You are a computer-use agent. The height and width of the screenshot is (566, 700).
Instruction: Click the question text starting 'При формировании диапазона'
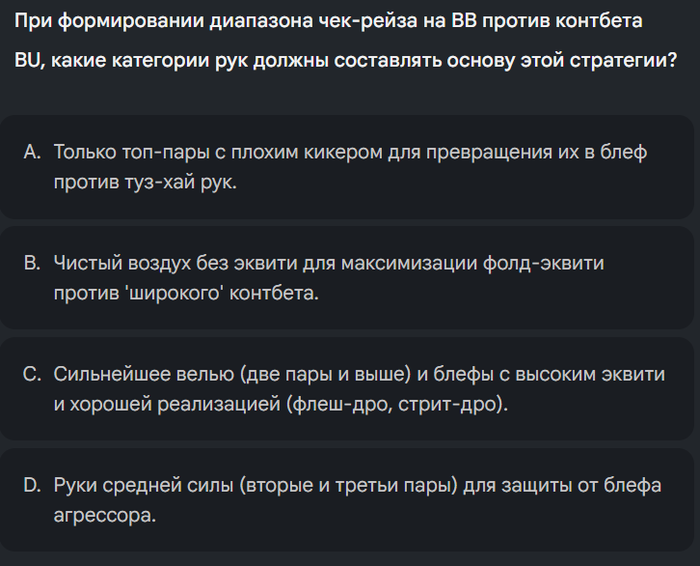point(328,21)
